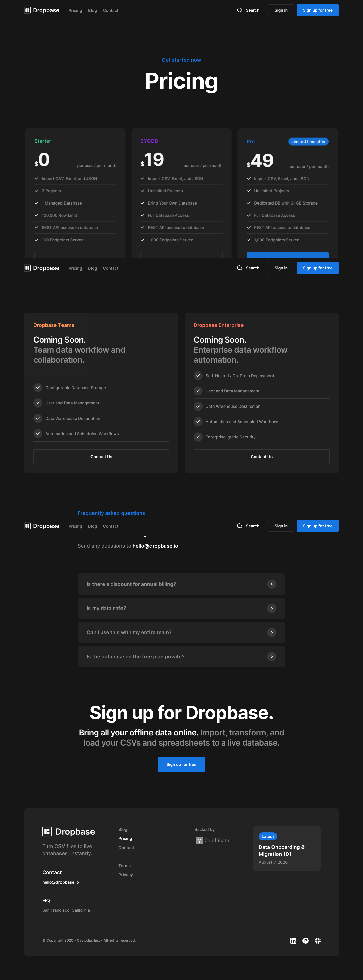Screen dimensions: 363x980
Task: Click the Y Combinator logo under Backed by
Action: click(x=213, y=840)
